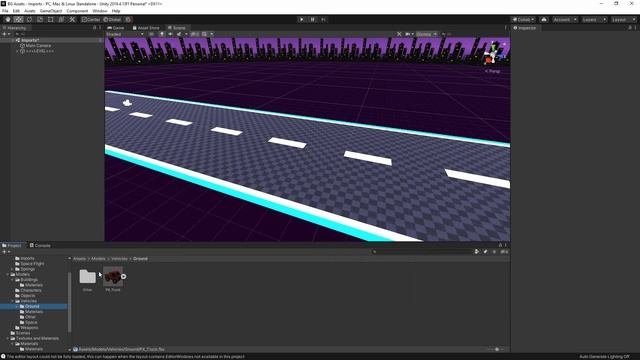Image resolution: width=640 pixels, height=360 pixels.
Task: Click search by label icon
Action: pos(485,252)
